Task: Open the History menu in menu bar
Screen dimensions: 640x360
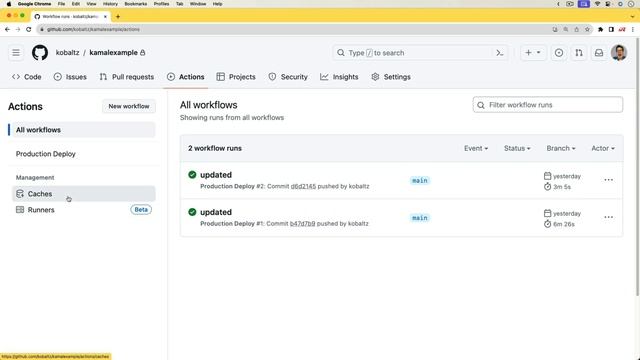Action: 110,4
